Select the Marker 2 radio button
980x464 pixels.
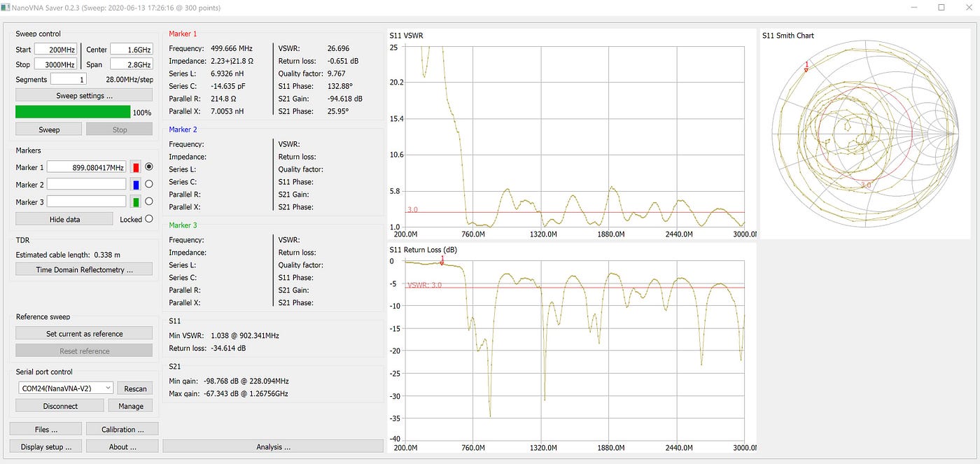coord(148,185)
